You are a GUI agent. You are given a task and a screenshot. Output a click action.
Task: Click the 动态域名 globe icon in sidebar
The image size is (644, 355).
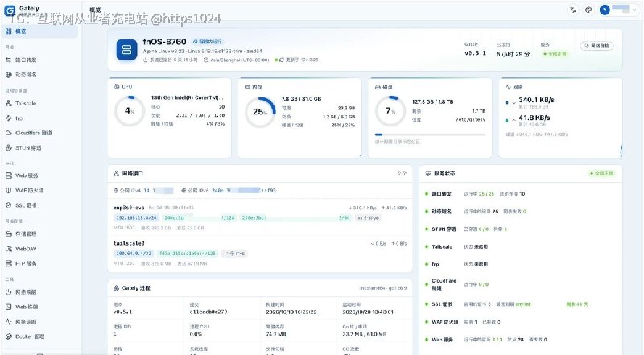8,75
